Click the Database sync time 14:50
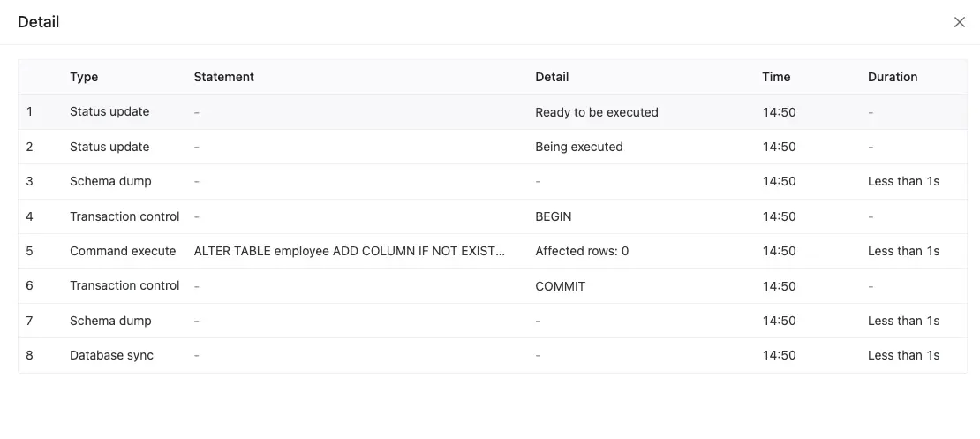Viewport: 980px width, 439px height. [779, 355]
